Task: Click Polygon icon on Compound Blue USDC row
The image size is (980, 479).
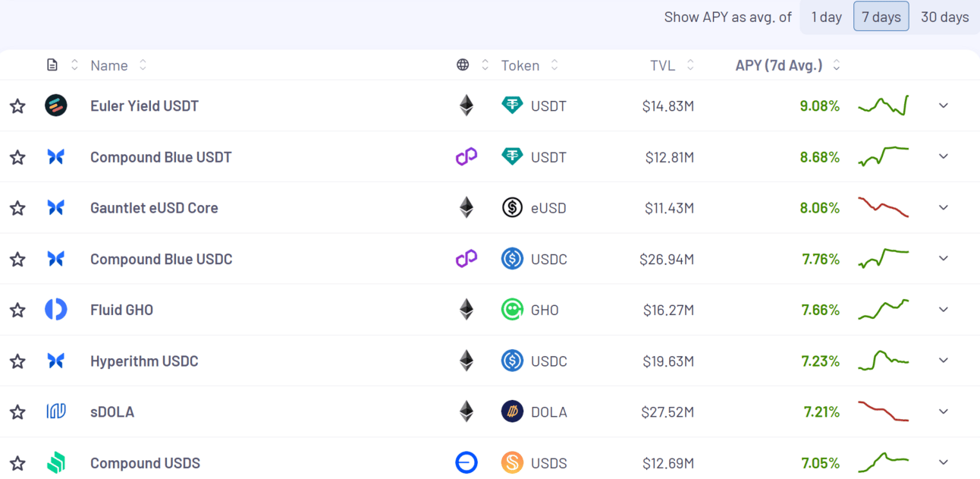Action: click(466, 259)
